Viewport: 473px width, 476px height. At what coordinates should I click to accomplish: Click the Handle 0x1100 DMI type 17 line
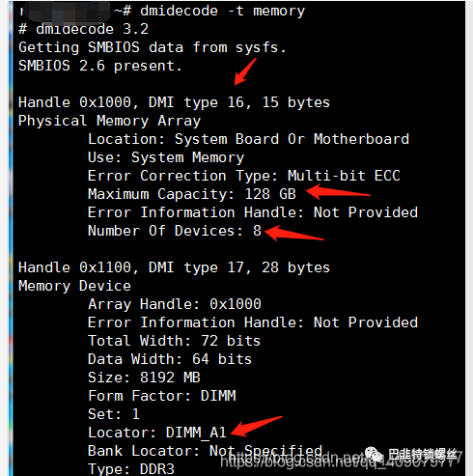click(174, 267)
